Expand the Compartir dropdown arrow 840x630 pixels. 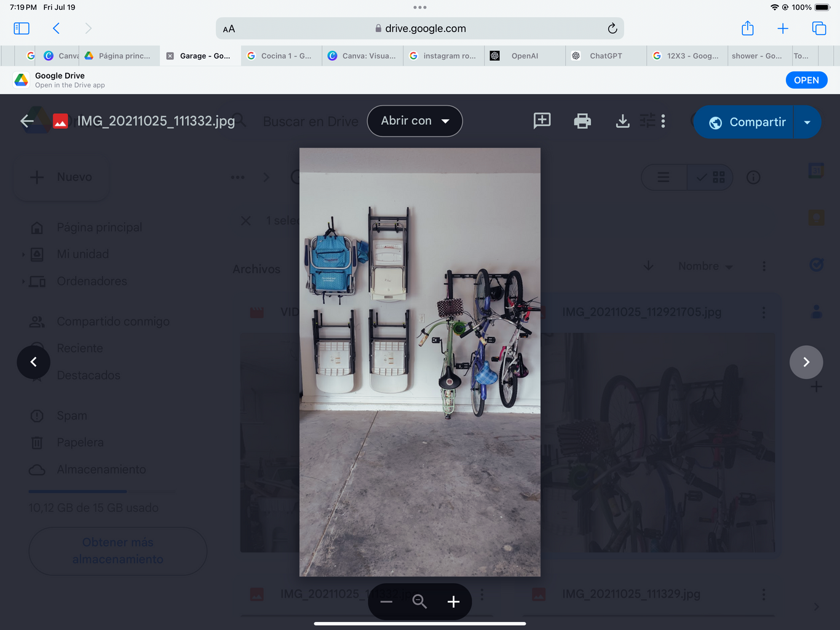coord(807,122)
